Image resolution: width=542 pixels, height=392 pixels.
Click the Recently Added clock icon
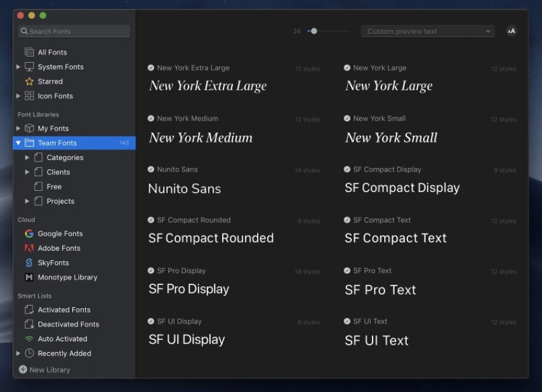29,353
